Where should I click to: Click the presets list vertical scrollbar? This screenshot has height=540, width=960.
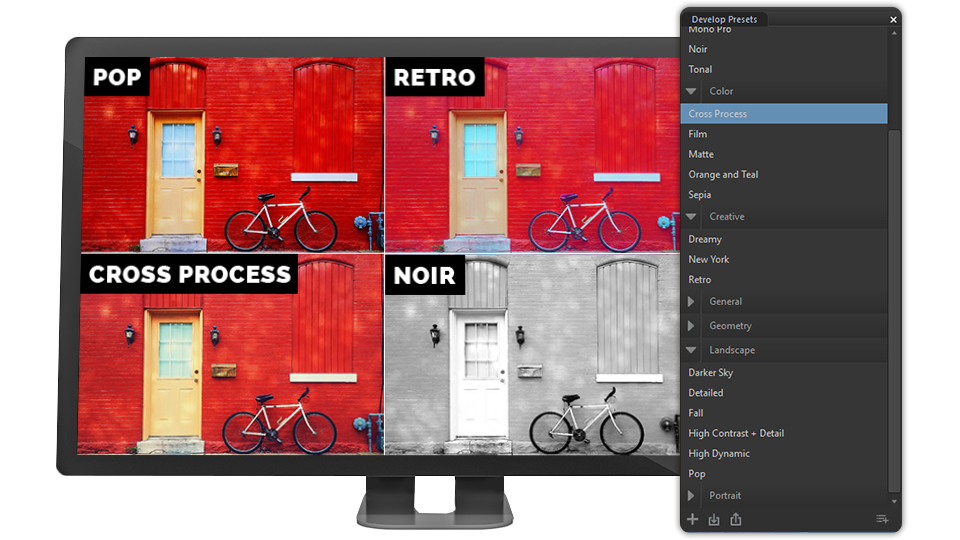[895, 300]
